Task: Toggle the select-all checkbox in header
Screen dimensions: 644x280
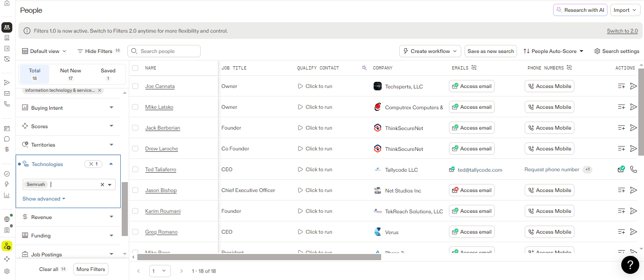Action: pos(135,68)
